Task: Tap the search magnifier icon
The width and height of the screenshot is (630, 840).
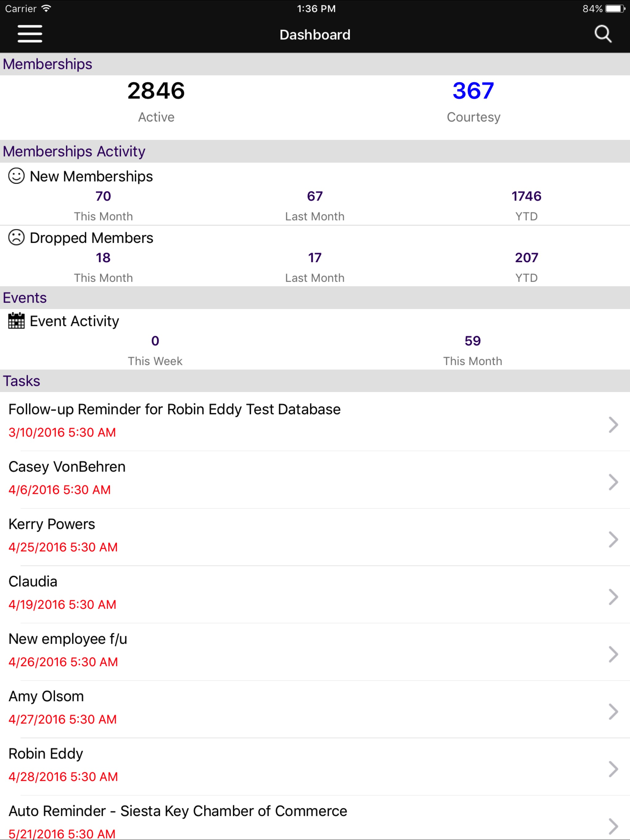Action: coord(603,34)
